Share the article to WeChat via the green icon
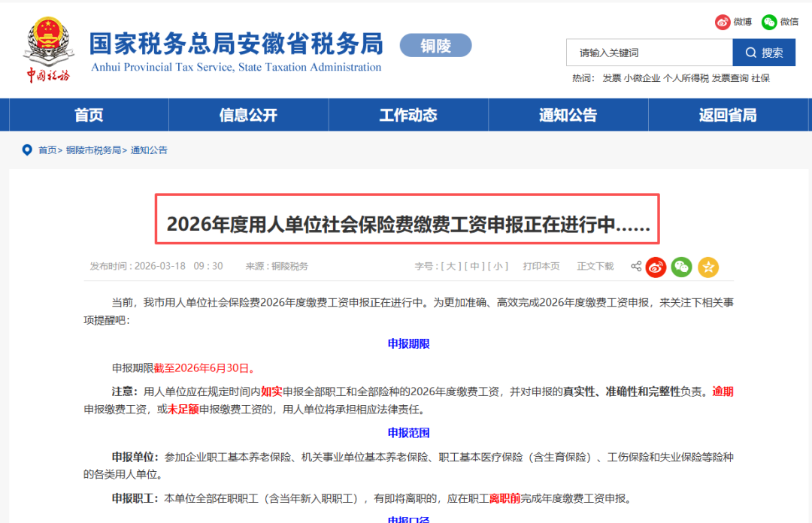Screen dimensions: 812x523 681,268
